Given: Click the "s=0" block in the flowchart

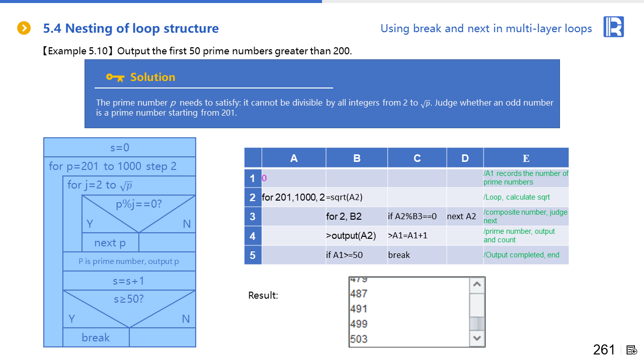Looking at the screenshot, I should point(120,147).
